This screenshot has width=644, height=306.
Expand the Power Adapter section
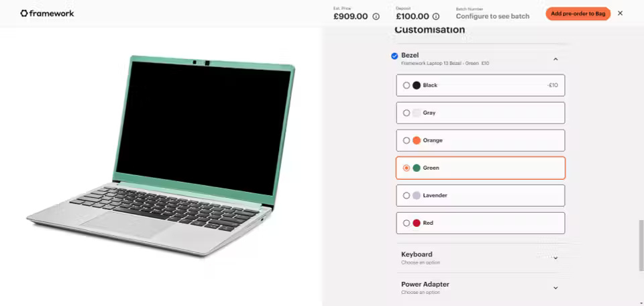[480, 288]
